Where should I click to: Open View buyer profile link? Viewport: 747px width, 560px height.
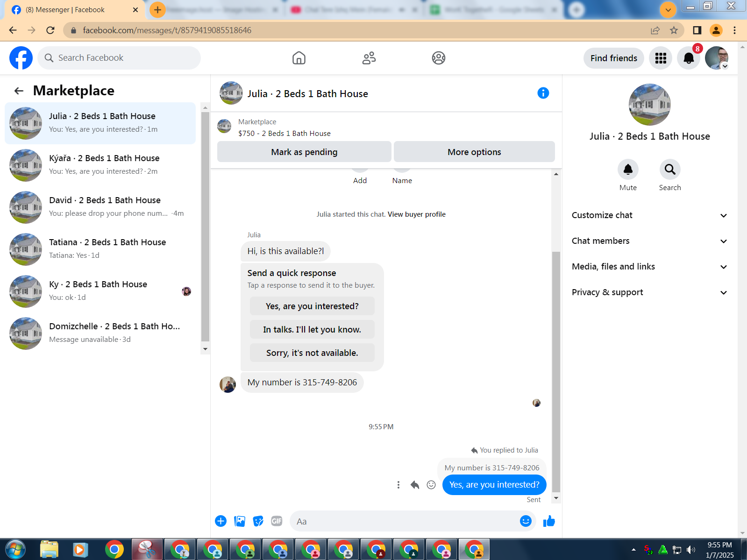pos(416,214)
